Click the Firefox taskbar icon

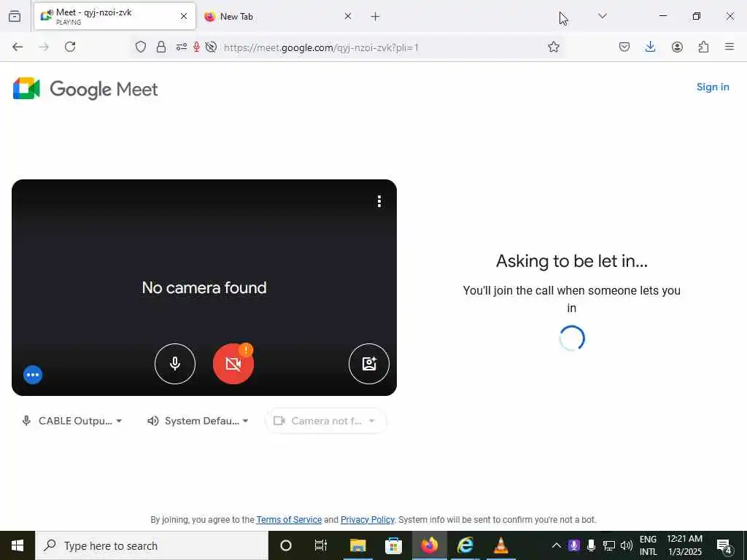click(x=429, y=545)
